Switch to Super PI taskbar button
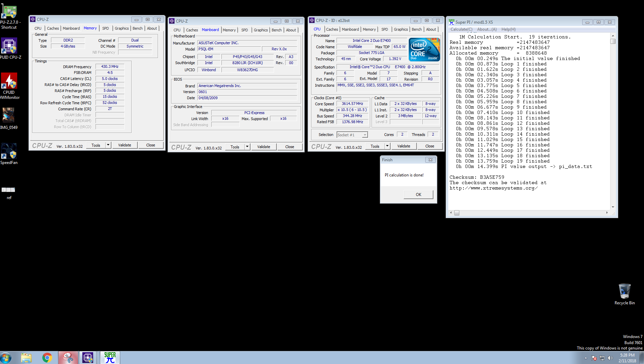The height and width of the screenshot is (364, 644). (110, 358)
